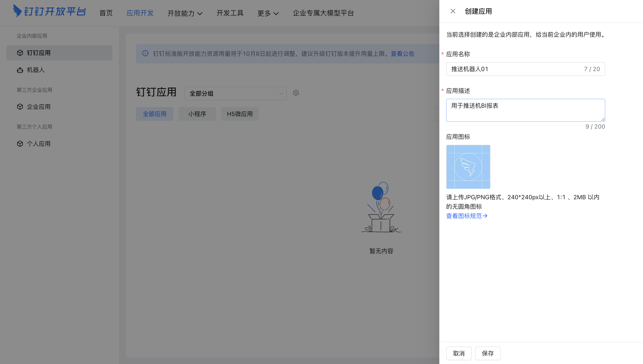643x364 pixels.
Task: Click the cube icon beside 企业应用
Action: pos(20,107)
